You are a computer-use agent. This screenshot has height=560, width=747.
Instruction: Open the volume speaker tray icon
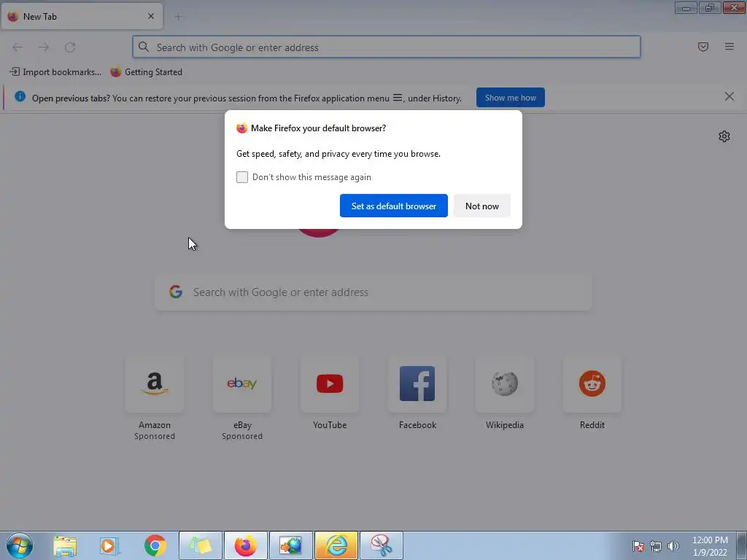point(673,546)
